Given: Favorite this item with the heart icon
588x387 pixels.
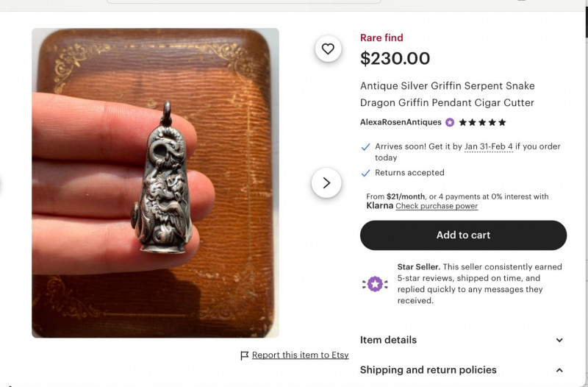Looking at the screenshot, I should tap(328, 49).
